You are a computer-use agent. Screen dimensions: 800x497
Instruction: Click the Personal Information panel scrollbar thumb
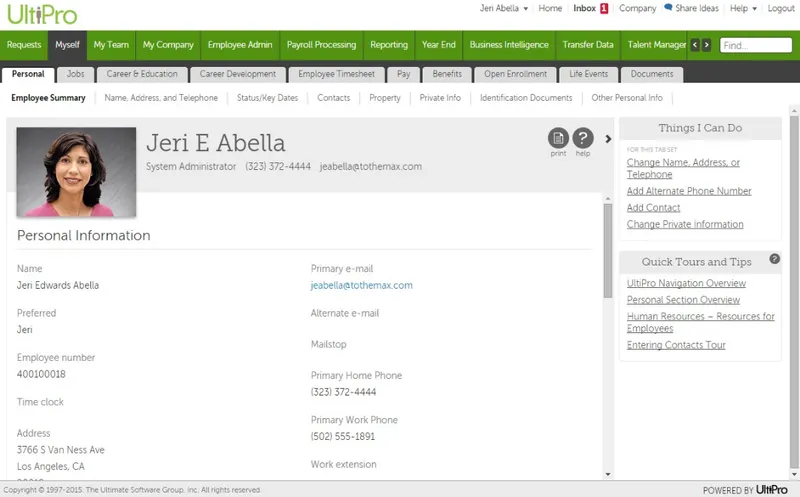click(x=608, y=250)
